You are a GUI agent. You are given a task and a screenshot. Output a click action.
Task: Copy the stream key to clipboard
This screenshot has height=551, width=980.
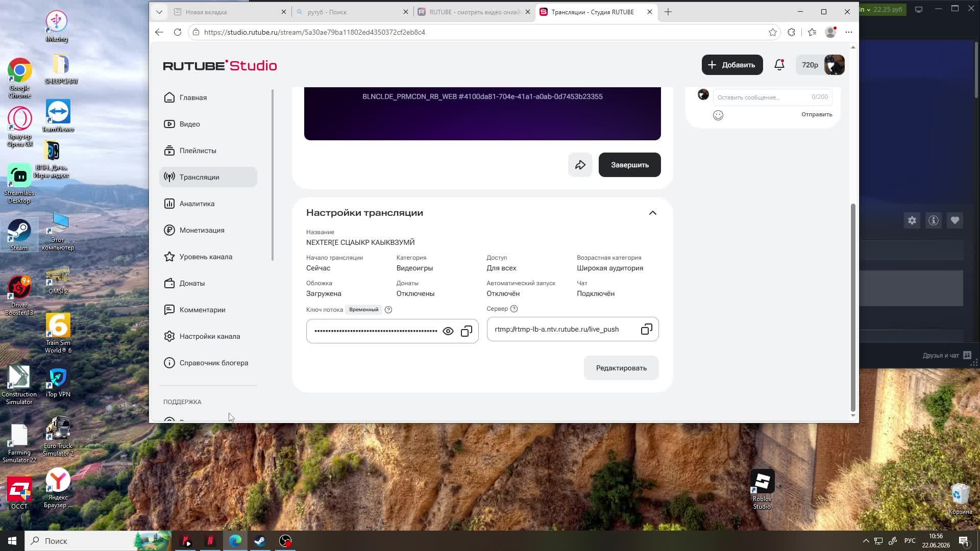click(x=467, y=331)
